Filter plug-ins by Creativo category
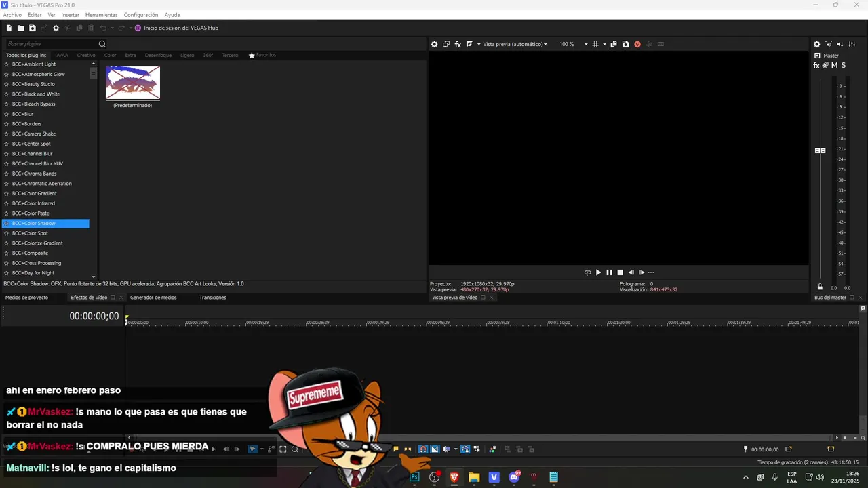 86,55
